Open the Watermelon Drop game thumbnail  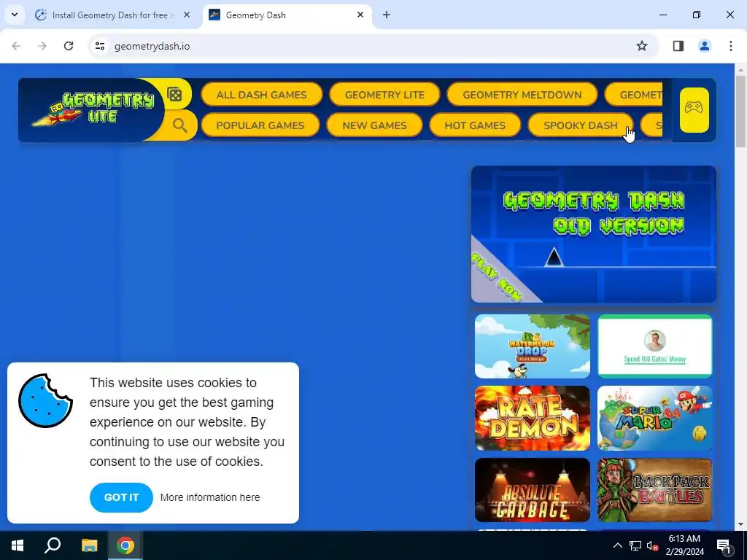[532, 346]
